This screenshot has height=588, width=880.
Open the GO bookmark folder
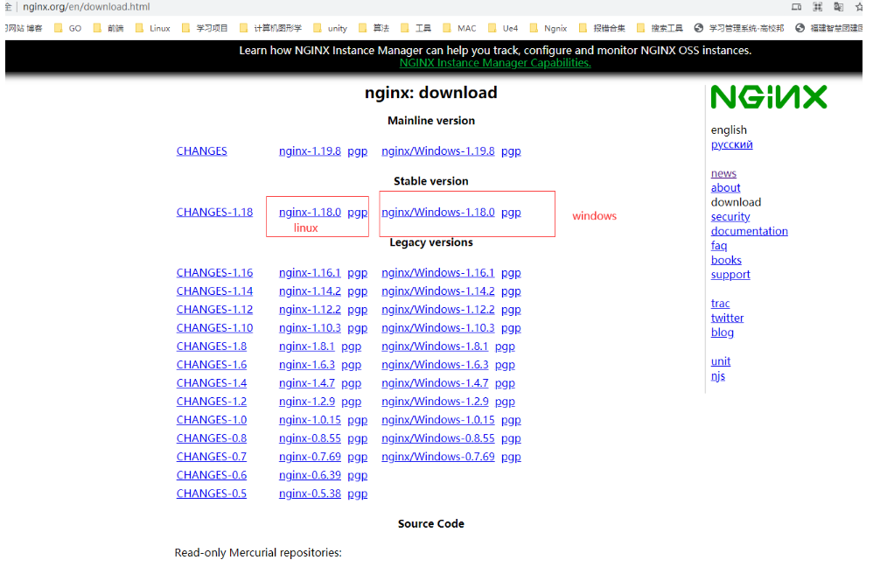point(68,28)
